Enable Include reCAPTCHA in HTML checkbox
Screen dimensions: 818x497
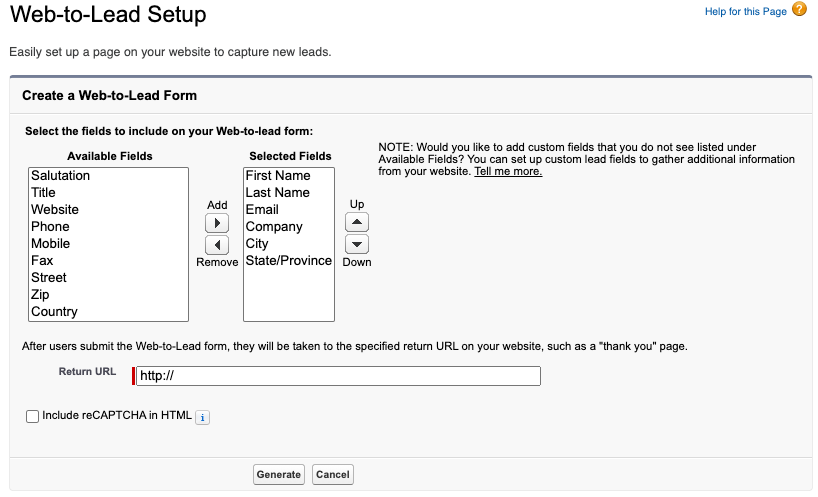click(x=33, y=416)
